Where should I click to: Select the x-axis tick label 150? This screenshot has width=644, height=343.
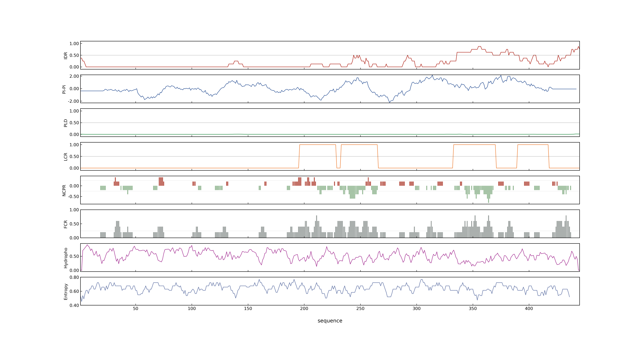248,309
